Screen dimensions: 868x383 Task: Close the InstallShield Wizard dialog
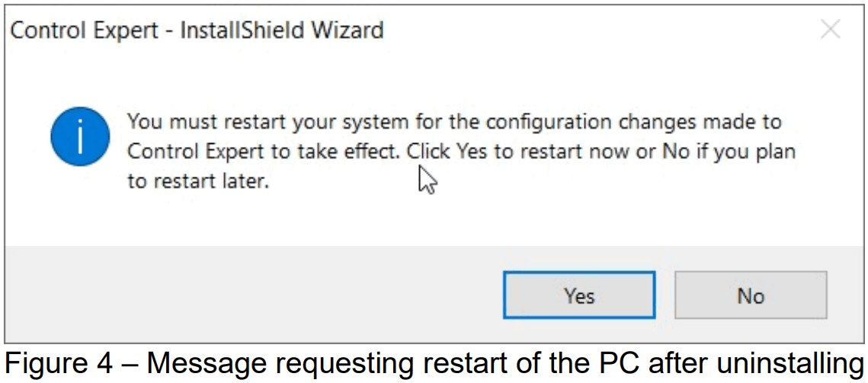(x=830, y=30)
